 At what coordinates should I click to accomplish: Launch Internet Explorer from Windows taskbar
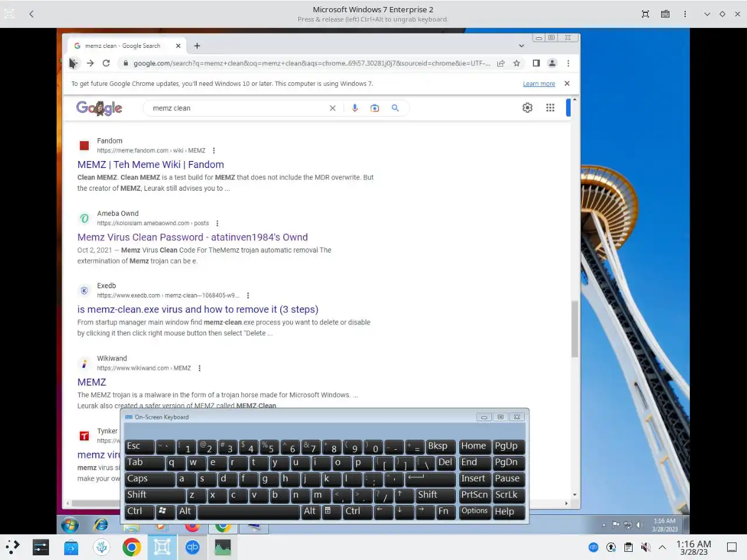pyautogui.click(x=101, y=525)
